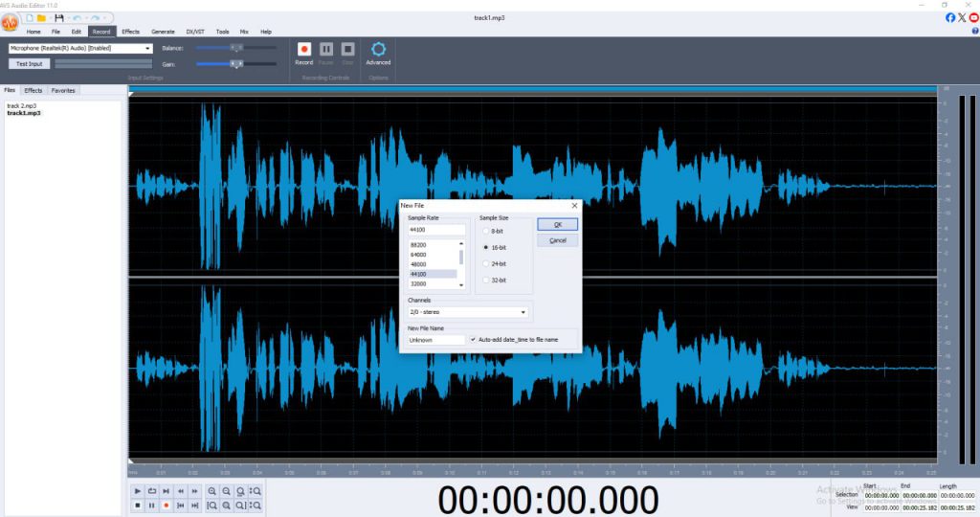Click the Record button in the ribbon
This screenshot has width=980, height=517.
click(304, 52)
